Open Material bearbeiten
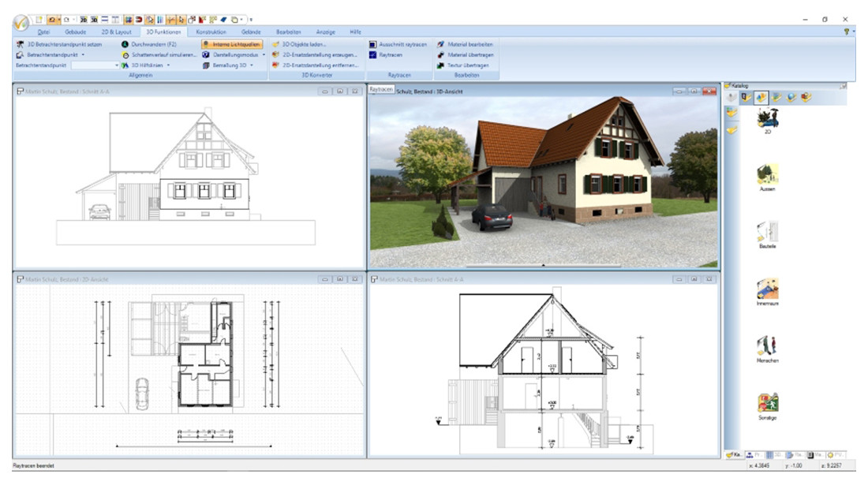This screenshot has width=868, height=485. 465,44
